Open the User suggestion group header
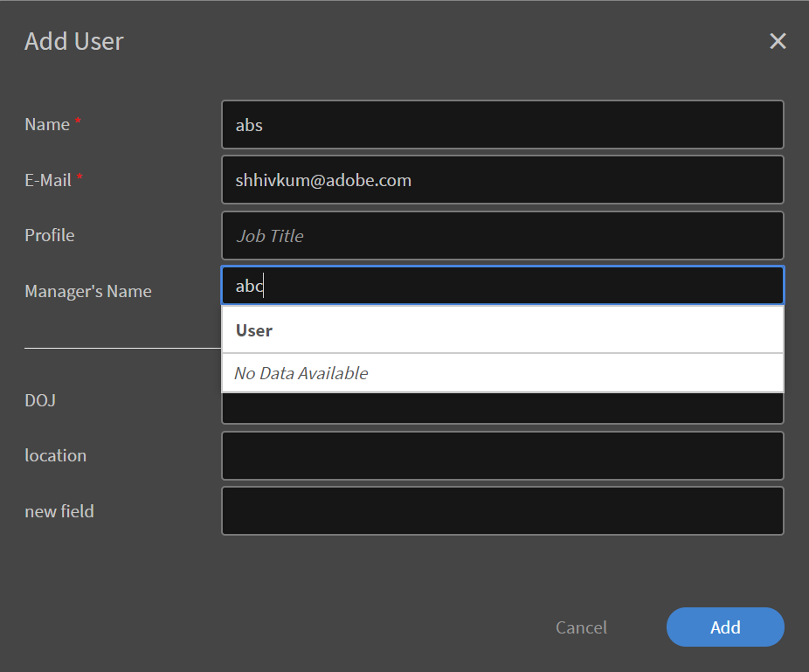Screen dimensions: 809x672 pyautogui.click(x=253, y=330)
